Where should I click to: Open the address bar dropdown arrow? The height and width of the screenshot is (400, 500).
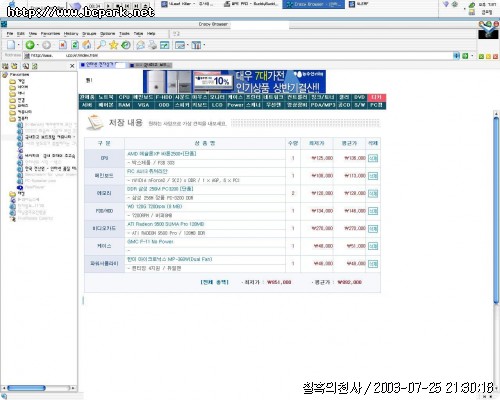[x=457, y=56]
